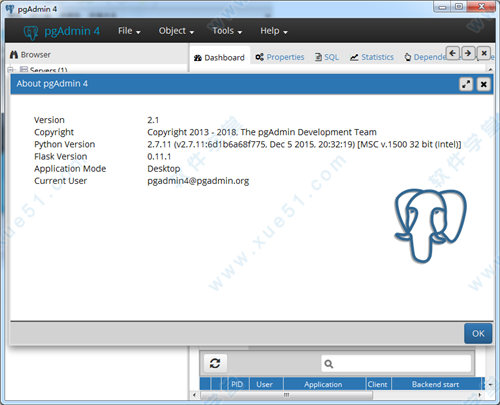The width and height of the screenshot is (500, 405).
Task: Click the dashboard vertical scrollbar up arrow
Action: [x=490, y=70]
